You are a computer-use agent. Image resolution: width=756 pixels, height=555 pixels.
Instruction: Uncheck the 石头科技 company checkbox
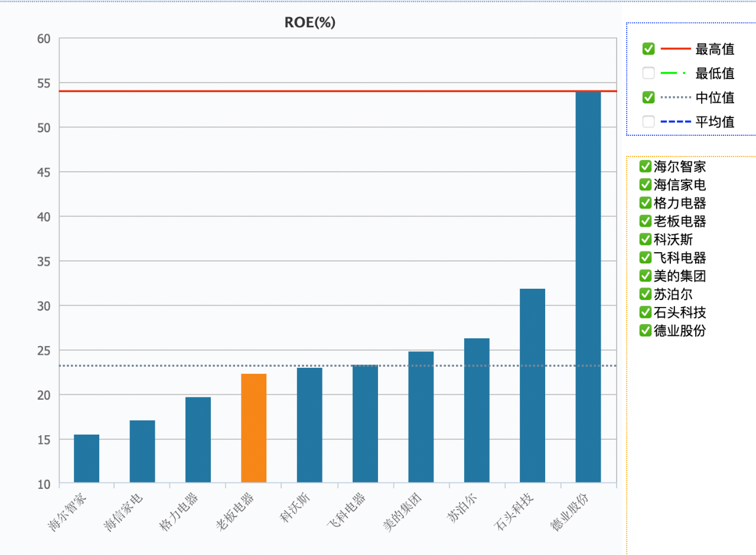click(646, 312)
